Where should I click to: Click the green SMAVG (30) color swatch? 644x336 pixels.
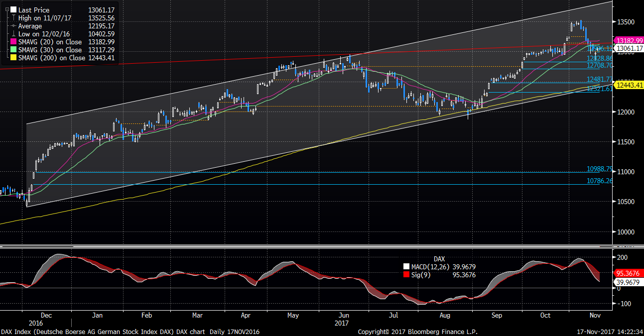pos(13,50)
